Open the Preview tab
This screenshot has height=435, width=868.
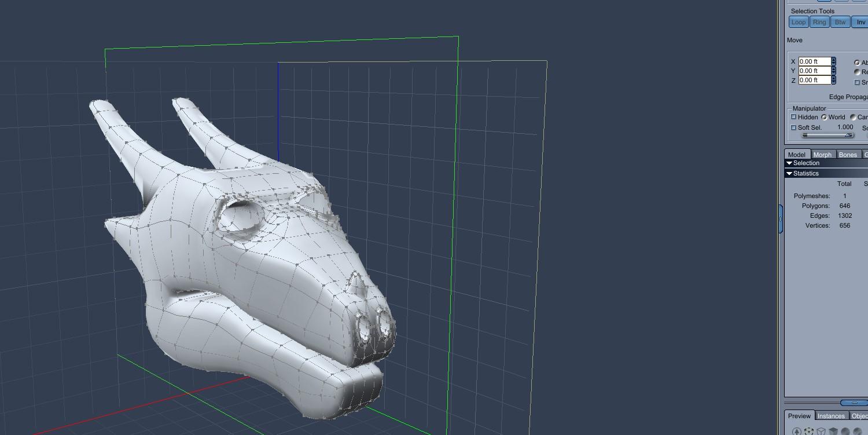tap(799, 416)
